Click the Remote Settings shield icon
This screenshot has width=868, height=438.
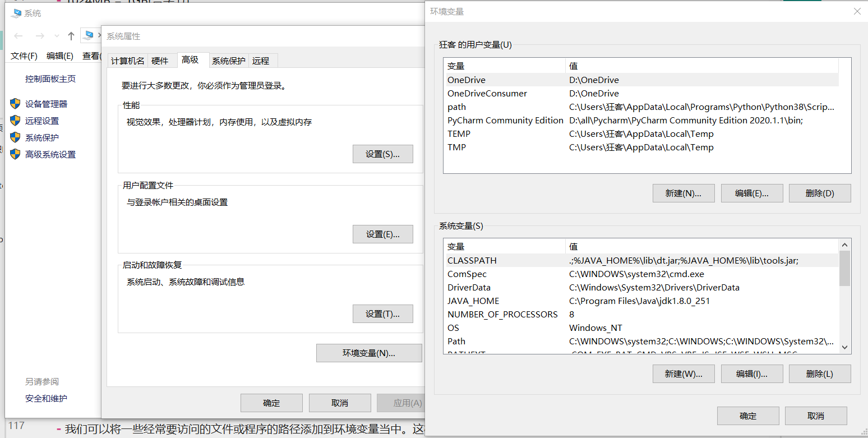tap(15, 121)
